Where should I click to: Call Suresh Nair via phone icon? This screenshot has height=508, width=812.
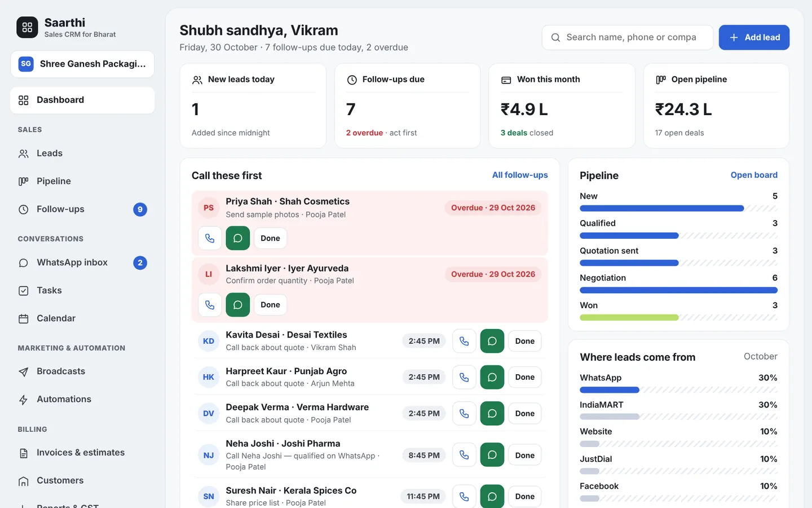tap(464, 497)
